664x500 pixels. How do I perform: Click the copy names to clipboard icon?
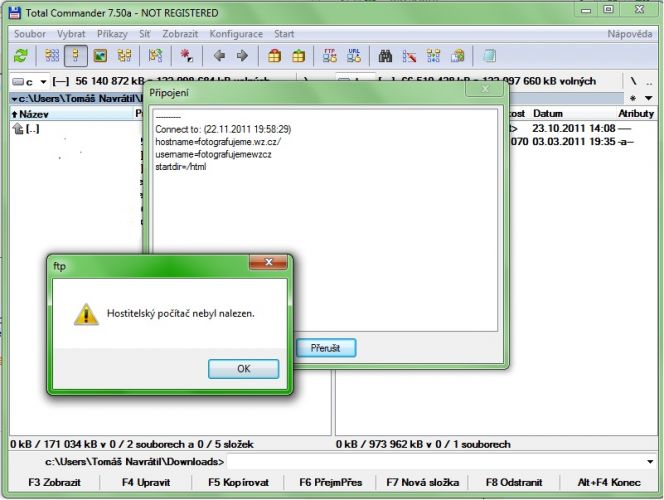[x=457, y=55]
